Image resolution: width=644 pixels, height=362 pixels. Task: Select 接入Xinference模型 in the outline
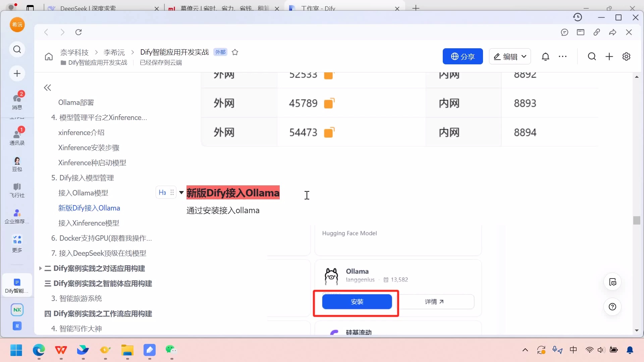click(x=88, y=223)
